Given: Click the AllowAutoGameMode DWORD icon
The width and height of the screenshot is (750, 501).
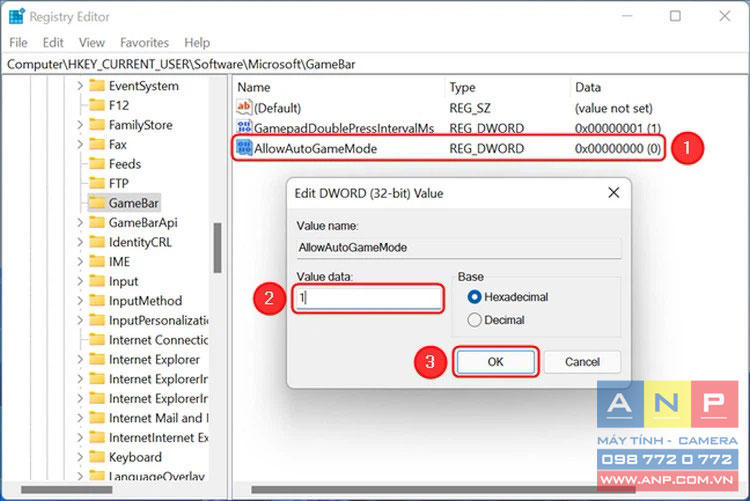Looking at the screenshot, I should point(244,147).
